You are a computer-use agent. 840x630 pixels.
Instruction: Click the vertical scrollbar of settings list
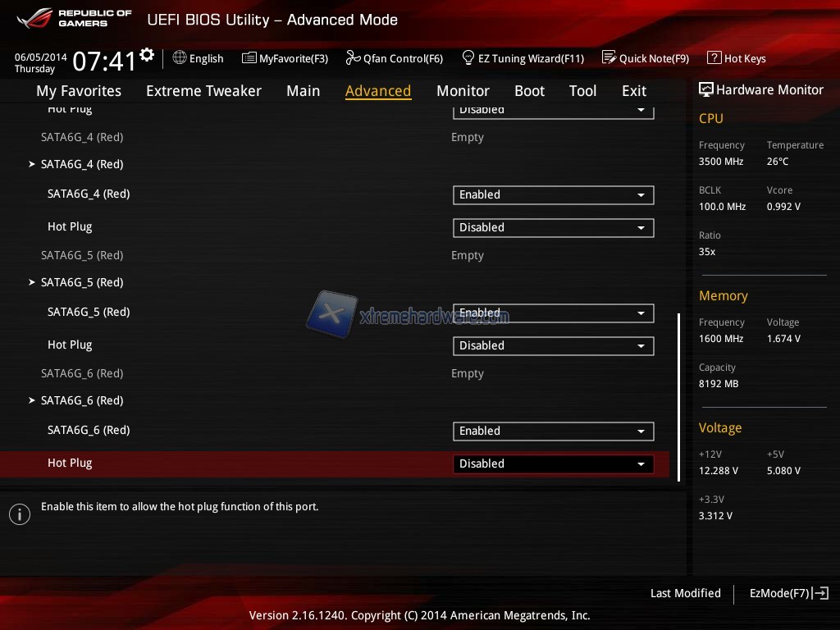pyautogui.click(x=678, y=397)
